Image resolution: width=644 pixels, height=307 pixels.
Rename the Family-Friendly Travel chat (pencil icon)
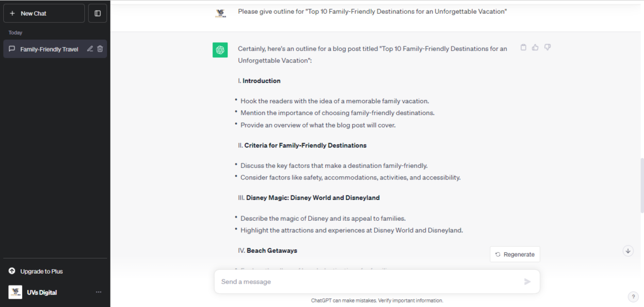click(x=90, y=49)
